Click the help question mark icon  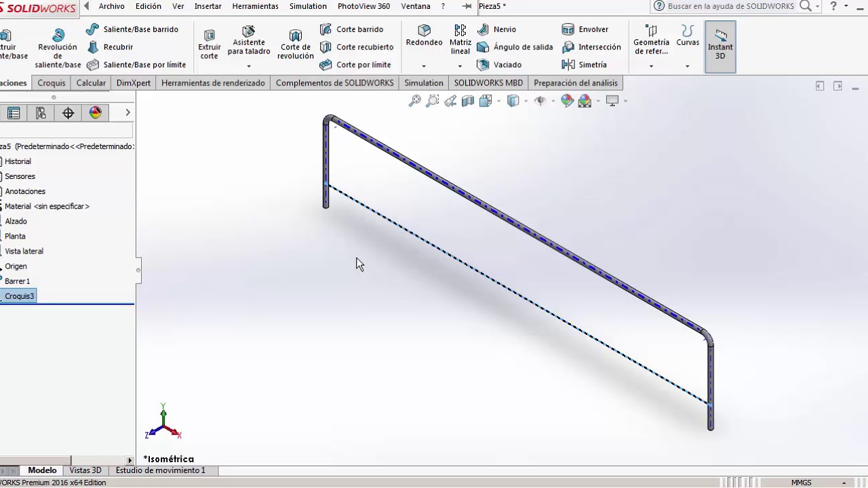833,6
